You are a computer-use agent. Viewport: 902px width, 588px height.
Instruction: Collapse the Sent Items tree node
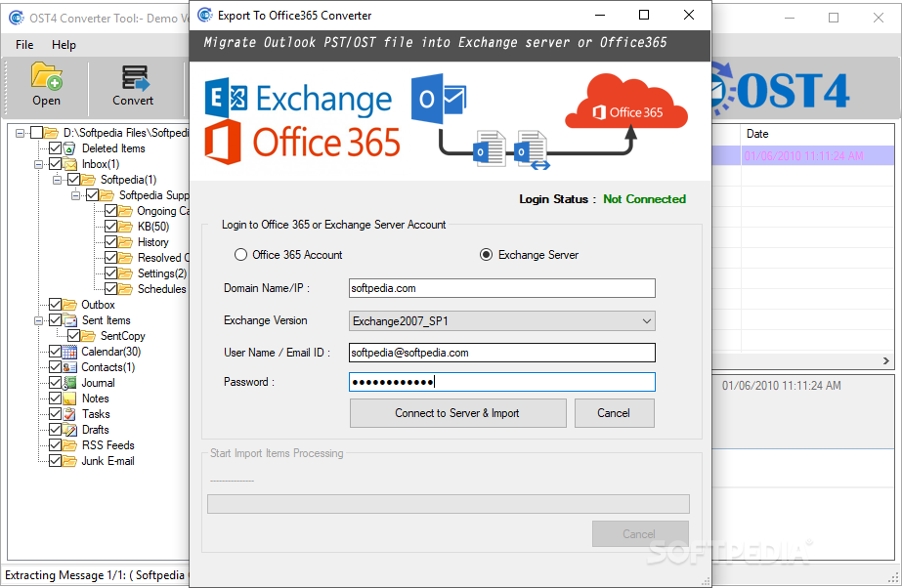point(38,320)
